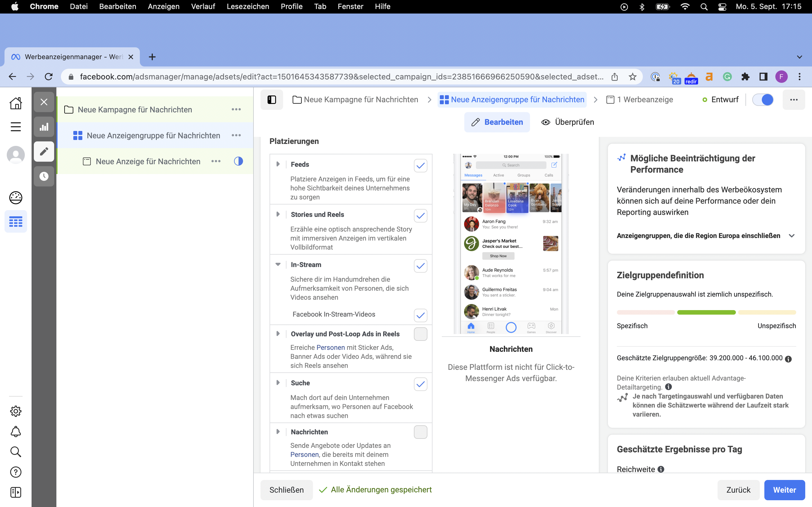The height and width of the screenshot is (507, 812).
Task: Collapse the In-Stream placement section
Action: [x=278, y=264]
